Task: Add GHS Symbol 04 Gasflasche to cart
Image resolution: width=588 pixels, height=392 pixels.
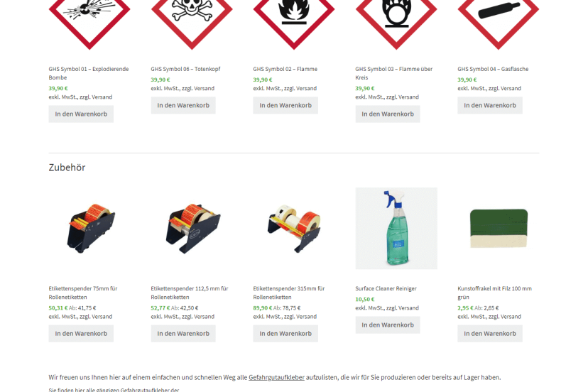Action: click(490, 105)
